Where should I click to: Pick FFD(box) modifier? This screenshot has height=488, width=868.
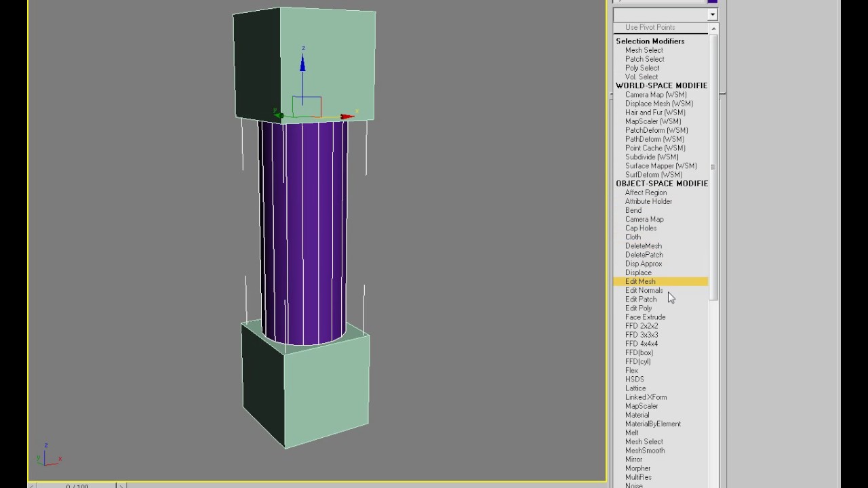pos(639,352)
